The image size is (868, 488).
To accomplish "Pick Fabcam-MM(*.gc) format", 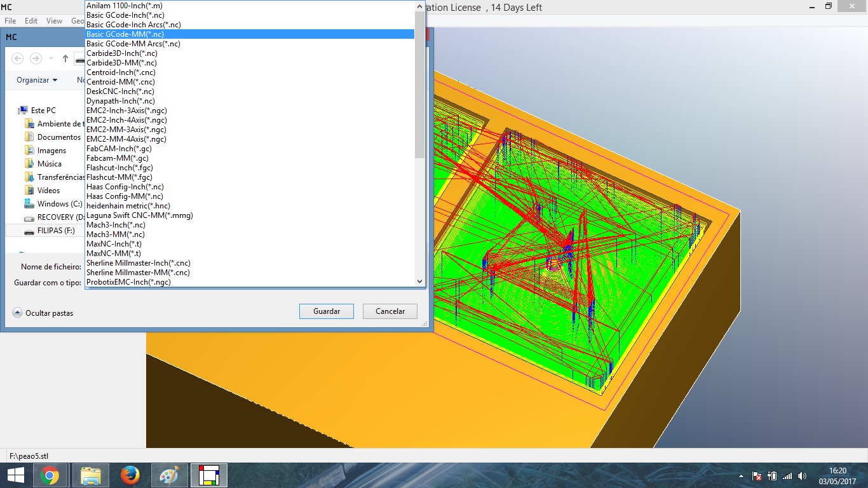I will pos(250,158).
